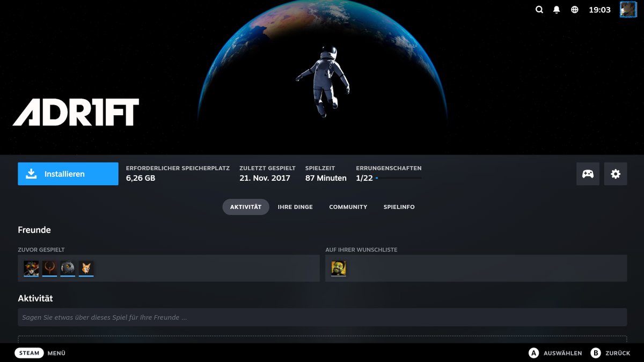Click the A Auswählen hint
This screenshot has height=362, width=644.
point(555,353)
